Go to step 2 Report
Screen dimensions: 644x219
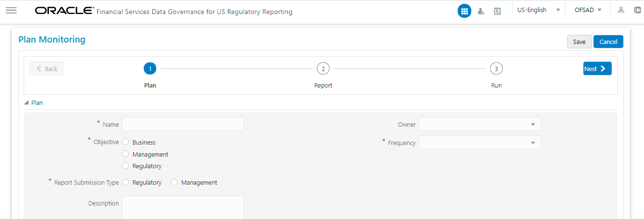323,69
